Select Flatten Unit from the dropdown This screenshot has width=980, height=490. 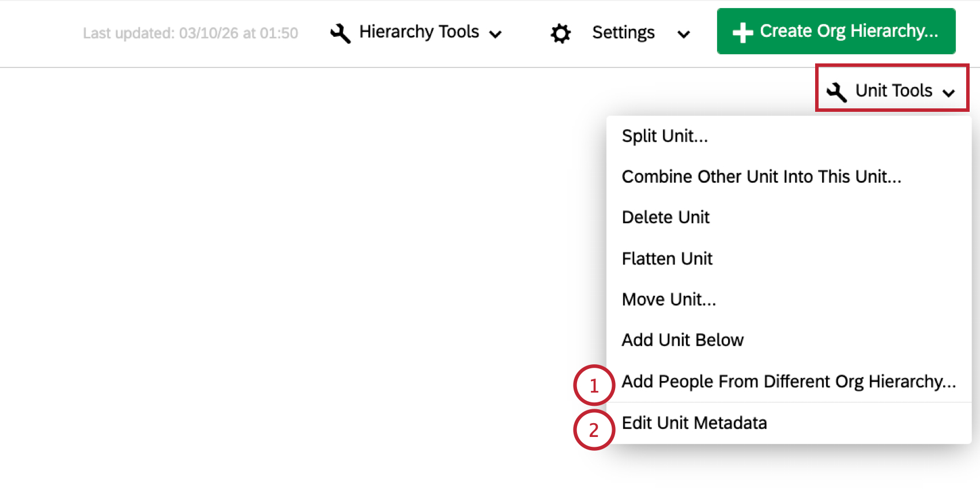coord(789,258)
